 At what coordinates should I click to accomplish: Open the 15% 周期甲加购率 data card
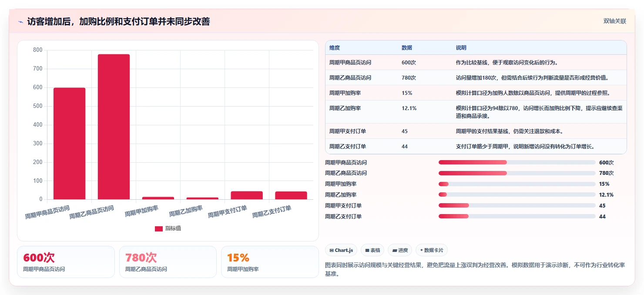click(x=270, y=262)
